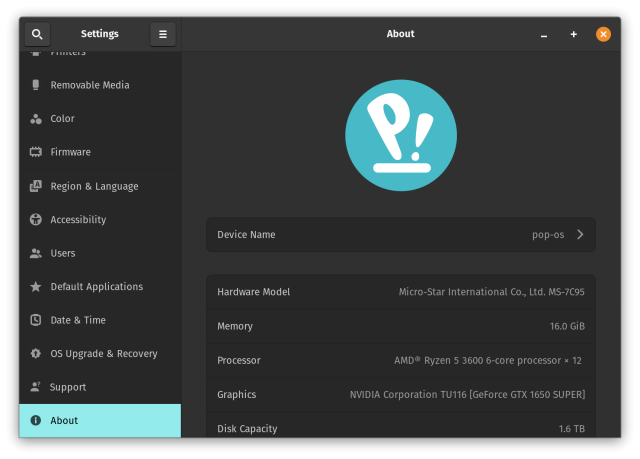Minimize the Settings window

tap(544, 35)
